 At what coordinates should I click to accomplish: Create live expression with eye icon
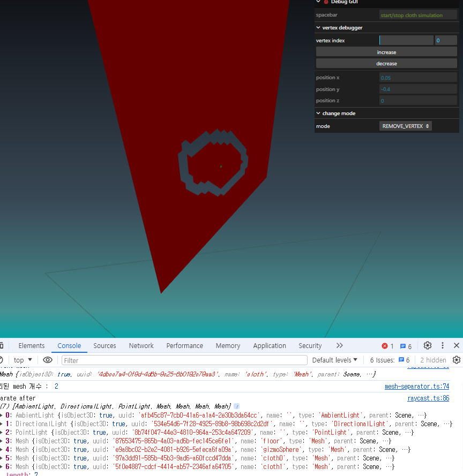[48, 360]
